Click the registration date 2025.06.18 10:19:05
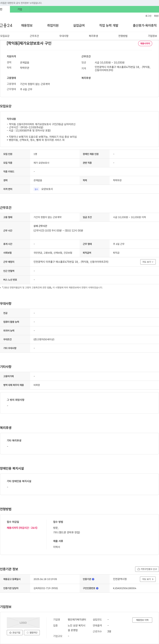The image size is (159, 644). 45,579
